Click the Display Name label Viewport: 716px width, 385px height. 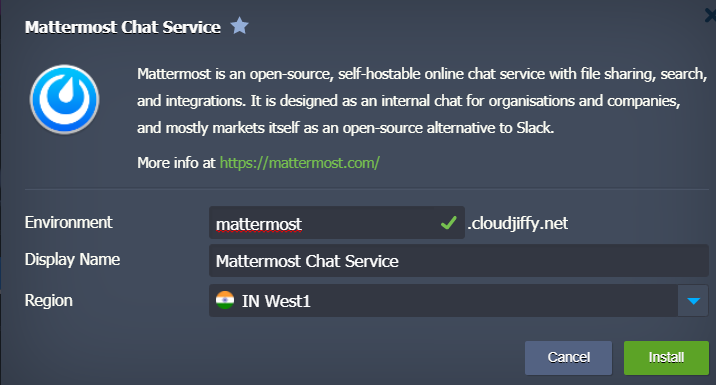point(72,260)
